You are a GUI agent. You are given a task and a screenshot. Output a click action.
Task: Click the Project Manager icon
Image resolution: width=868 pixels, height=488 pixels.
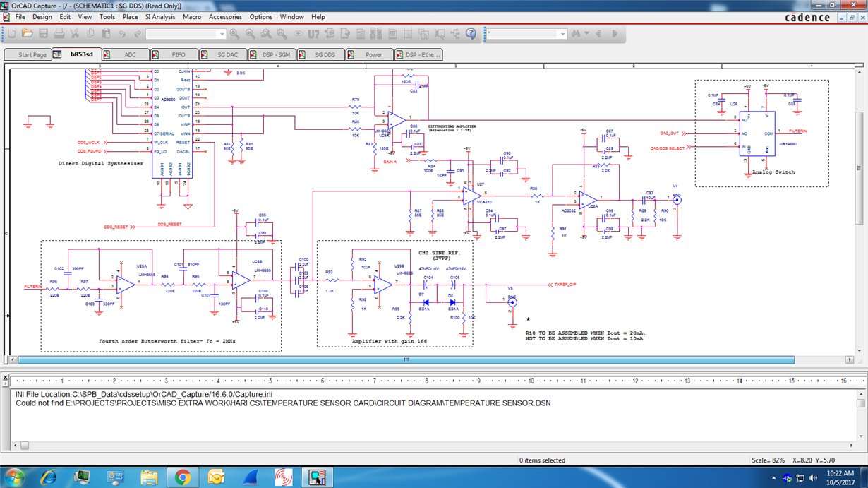455,33
